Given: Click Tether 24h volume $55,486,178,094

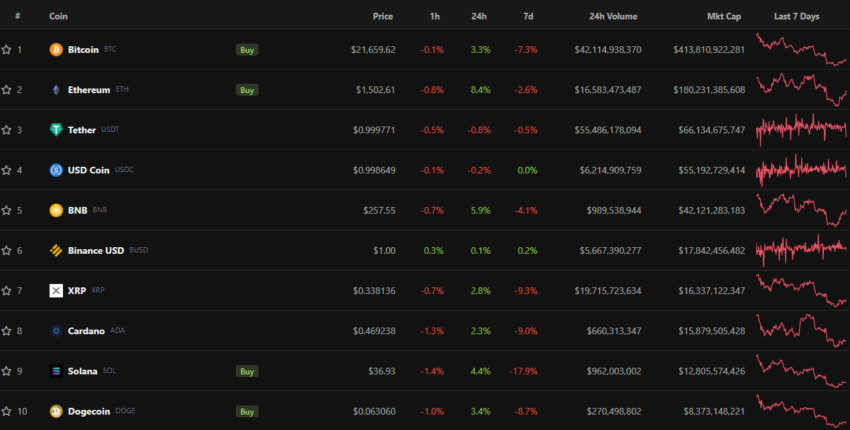Looking at the screenshot, I should (608, 130).
